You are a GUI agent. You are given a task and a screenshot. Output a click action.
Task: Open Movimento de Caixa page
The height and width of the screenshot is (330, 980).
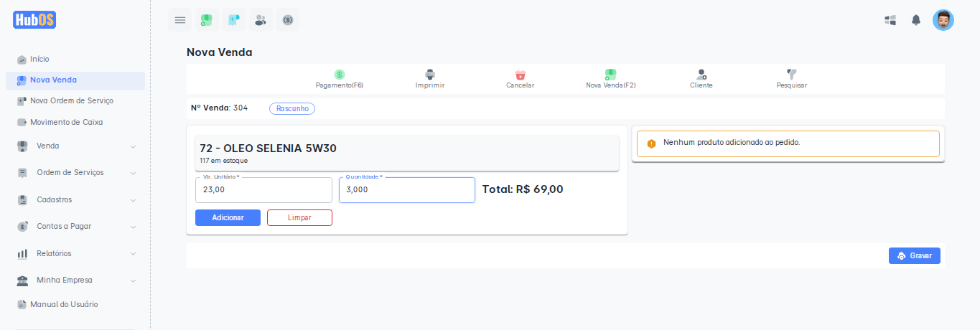coord(66,122)
